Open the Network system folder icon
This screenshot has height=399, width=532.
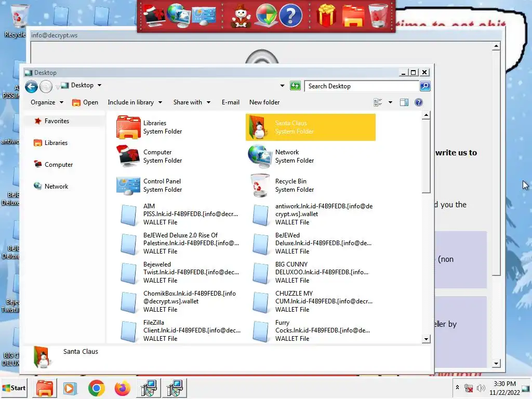click(260, 156)
